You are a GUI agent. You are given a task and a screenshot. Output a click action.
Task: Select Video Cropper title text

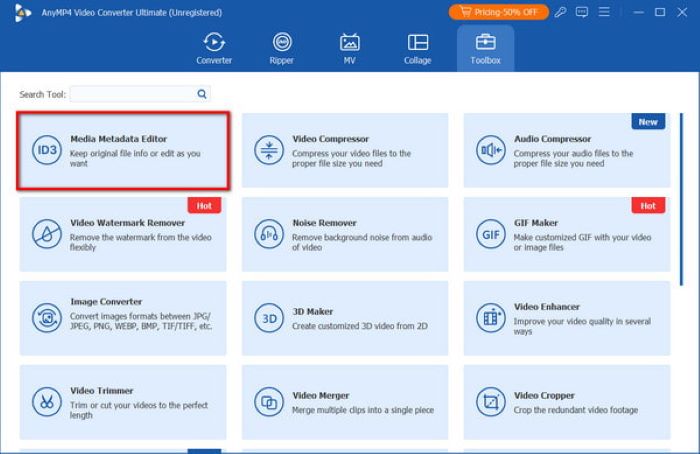(544, 396)
